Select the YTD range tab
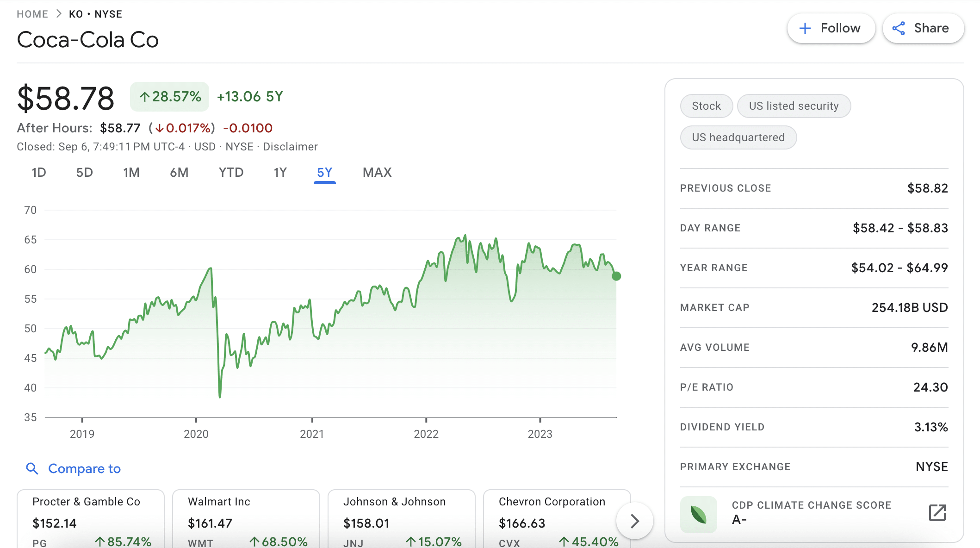This screenshot has height=548, width=980. [231, 173]
